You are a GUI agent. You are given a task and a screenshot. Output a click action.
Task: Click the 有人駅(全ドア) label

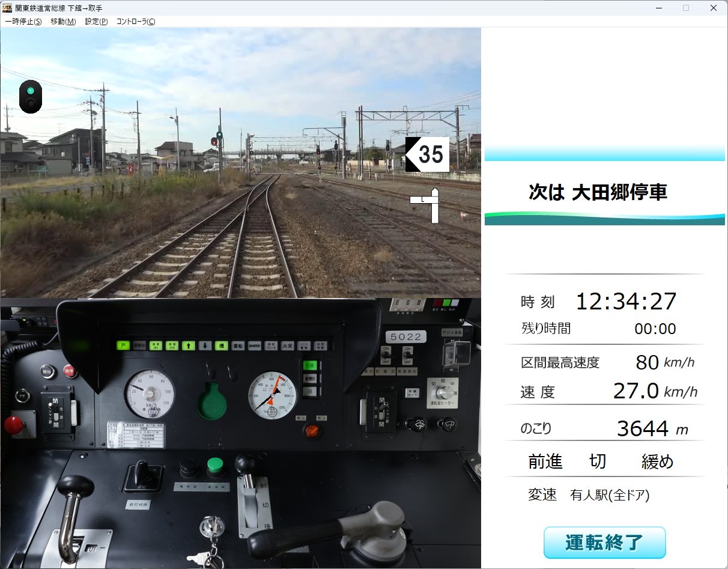tap(610, 495)
